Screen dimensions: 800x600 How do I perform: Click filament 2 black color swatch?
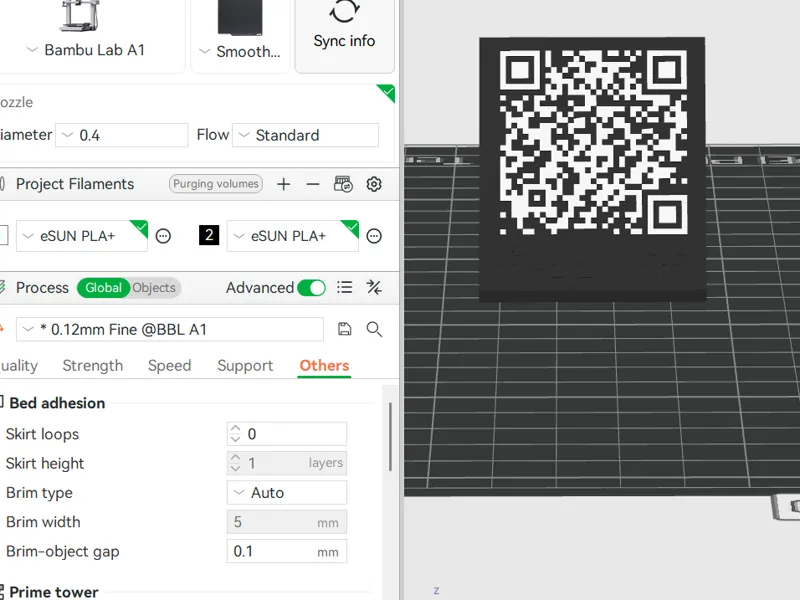[209, 235]
